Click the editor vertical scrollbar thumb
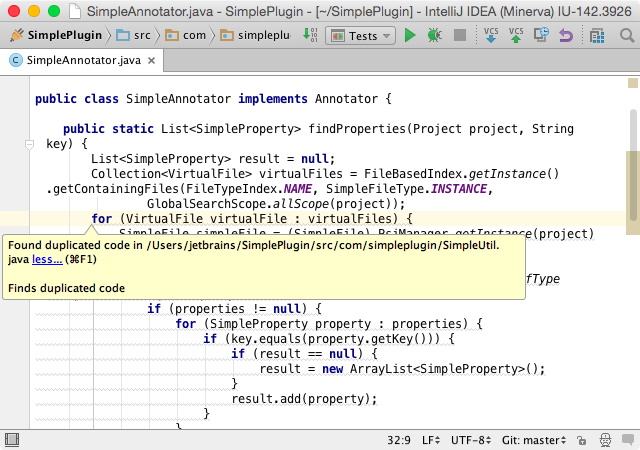Viewport: 640px width, 450px height. tap(633, 165)
